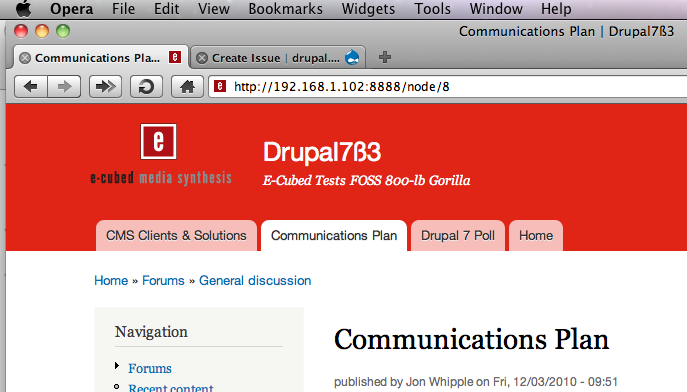This screenshot has height=392, width=687.
Task: Close the Communications Plan browser tab
Action: point(25,58)
